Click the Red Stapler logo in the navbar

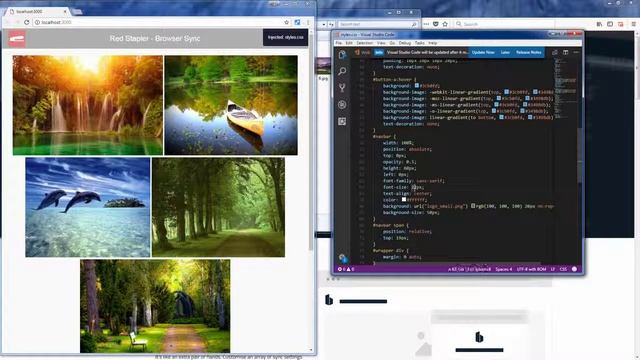(x=17, y=39)
